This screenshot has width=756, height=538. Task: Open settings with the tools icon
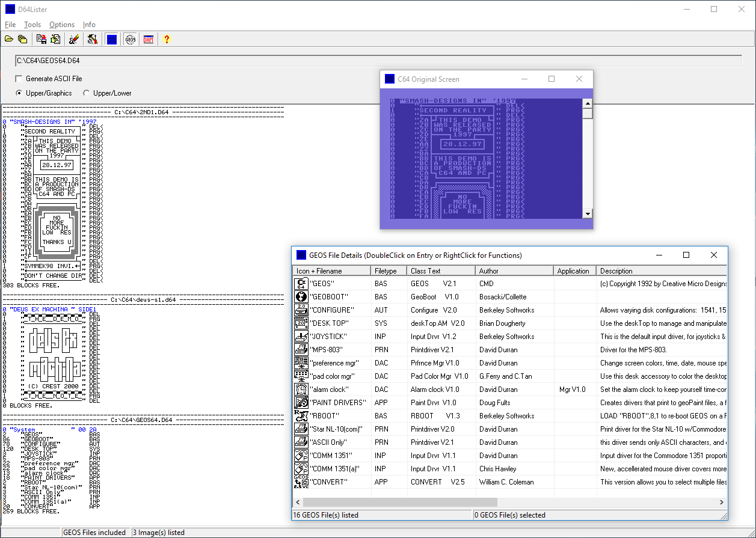click(92, 40)
